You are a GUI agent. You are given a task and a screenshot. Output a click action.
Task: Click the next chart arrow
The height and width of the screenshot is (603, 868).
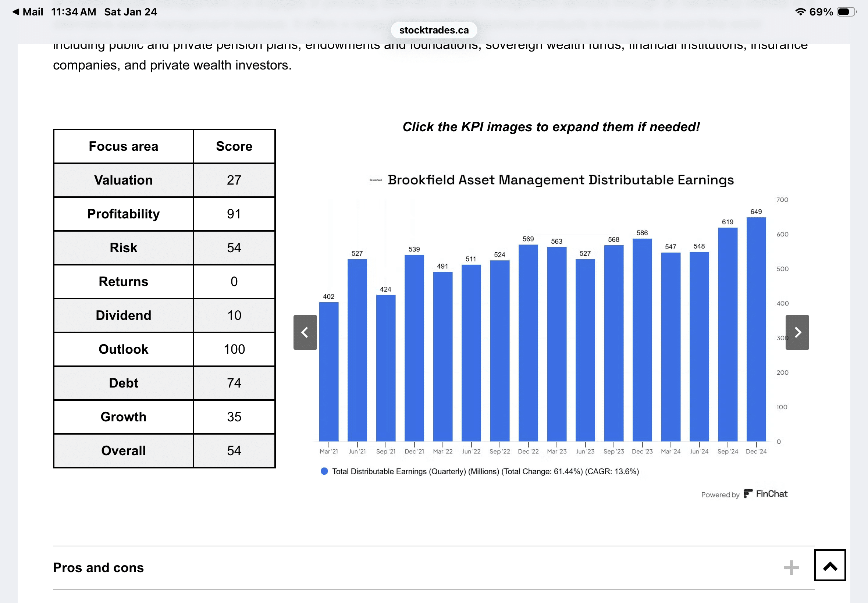(x=797, y=332)
